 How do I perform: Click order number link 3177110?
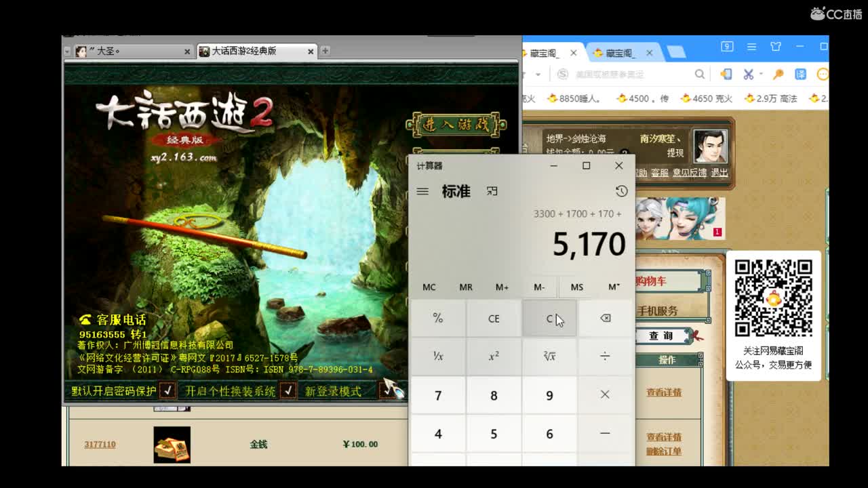(100, 445)
